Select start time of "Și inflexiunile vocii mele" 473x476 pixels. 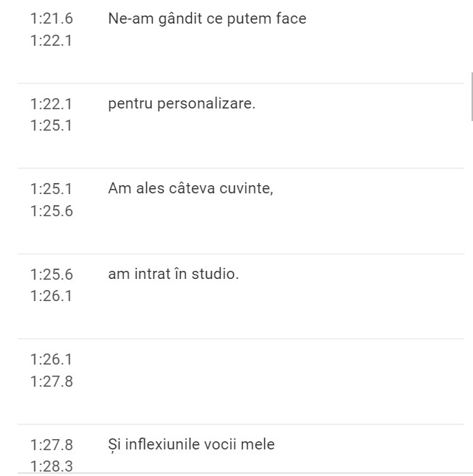click(x=52, y=444)
